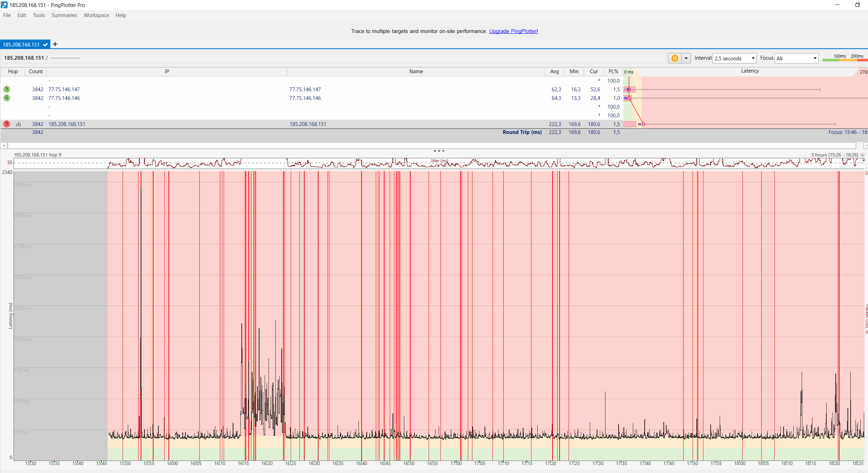868x473 pixels.
Task: Open the dropdown arrow beside the pause button
Action: 686,58
